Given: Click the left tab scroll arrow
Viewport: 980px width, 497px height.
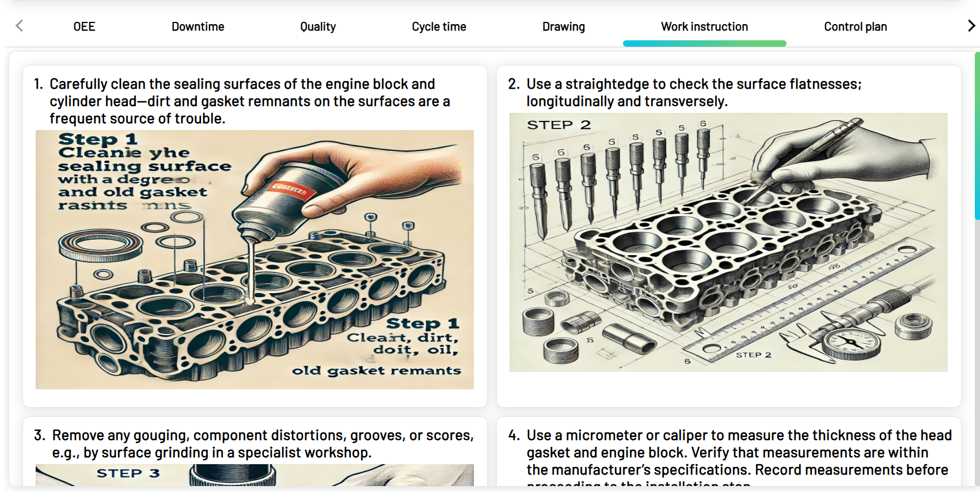Looking at the screenshot, I should tap(20, 26).
